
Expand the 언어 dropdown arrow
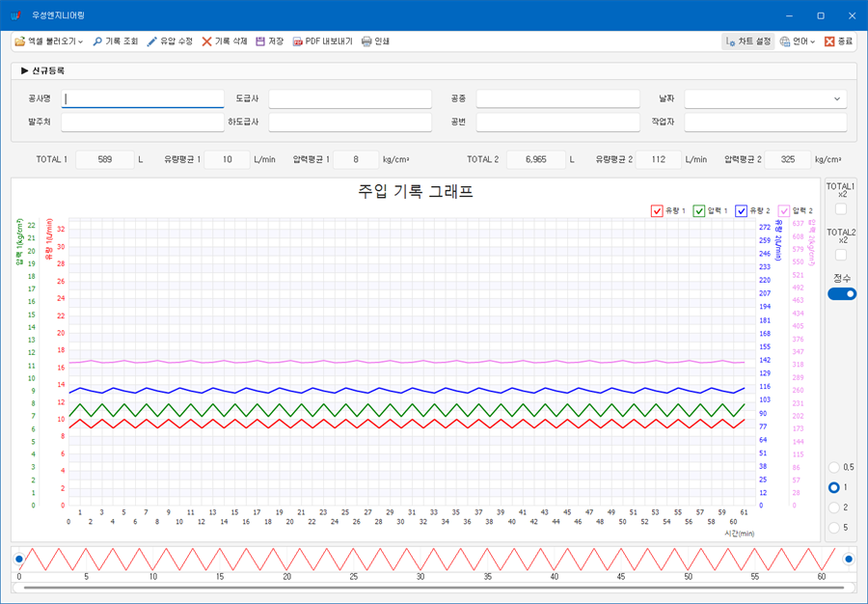tap(813, 41)
